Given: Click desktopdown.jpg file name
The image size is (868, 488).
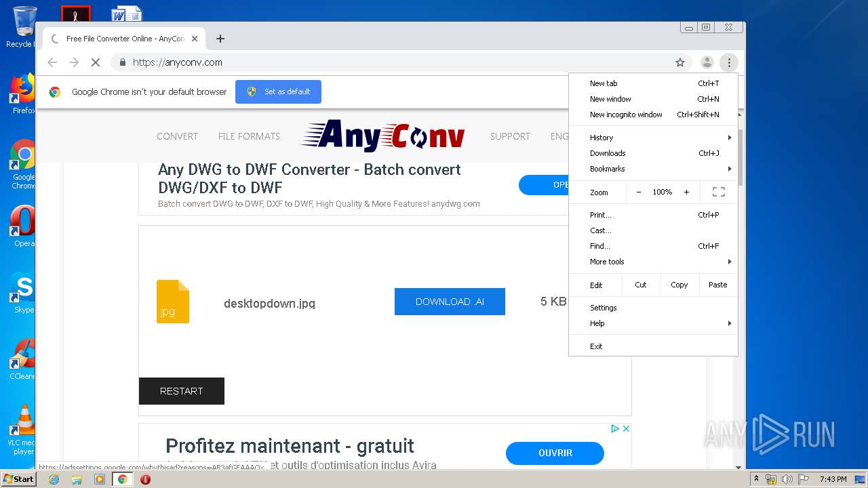Looking at the screenshot, I should point(269,304).
